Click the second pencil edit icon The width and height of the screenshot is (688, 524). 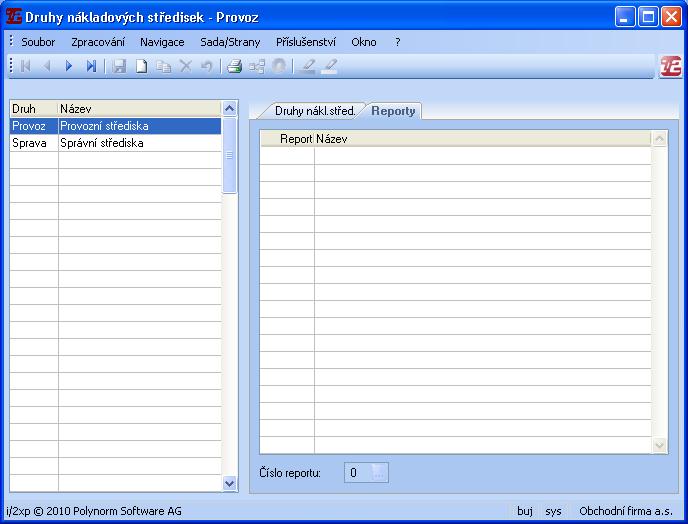click(330, 66)
